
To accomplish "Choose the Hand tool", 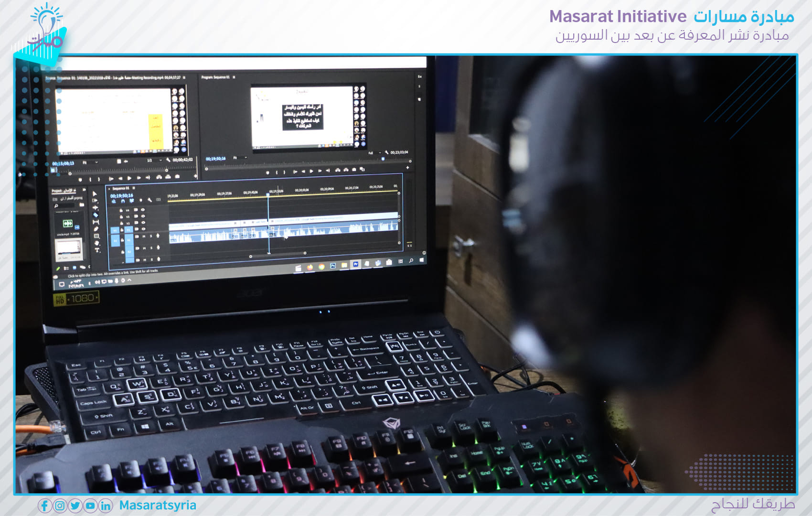I will point(97,243).
